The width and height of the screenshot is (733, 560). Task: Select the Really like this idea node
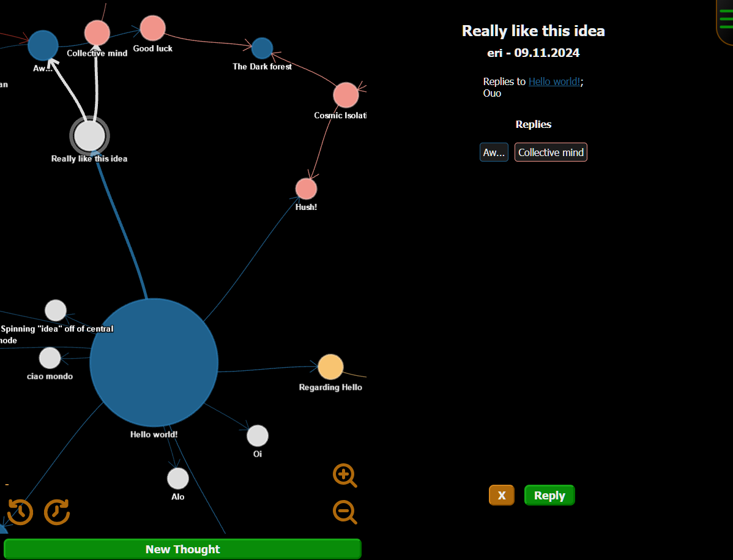(90, 135)
